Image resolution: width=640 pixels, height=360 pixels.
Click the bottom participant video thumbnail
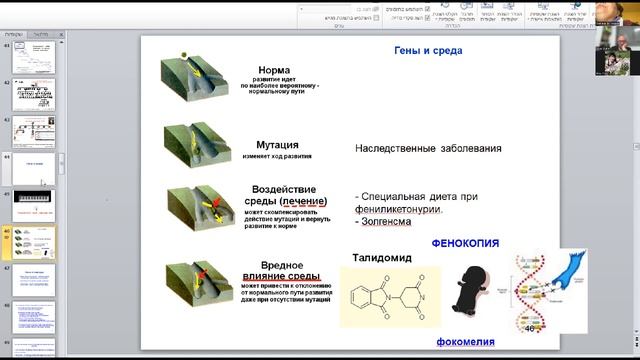(x=618, y=63)
